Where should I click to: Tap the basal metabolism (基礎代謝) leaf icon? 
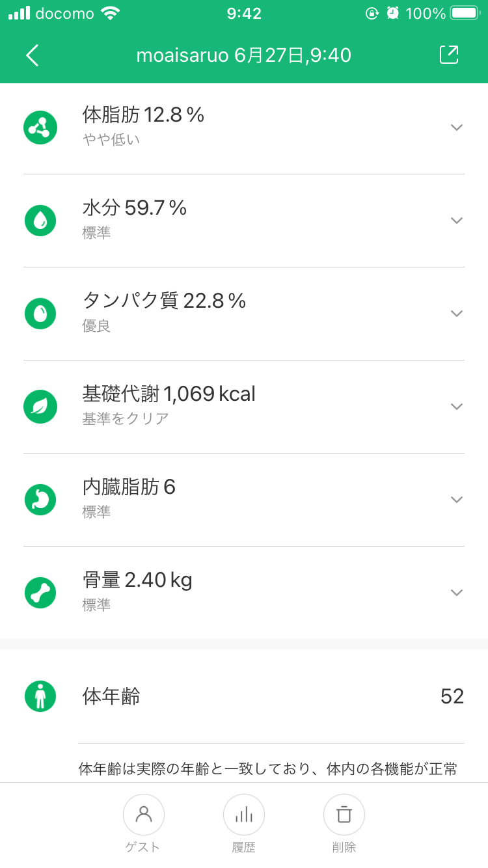point(40,407)
